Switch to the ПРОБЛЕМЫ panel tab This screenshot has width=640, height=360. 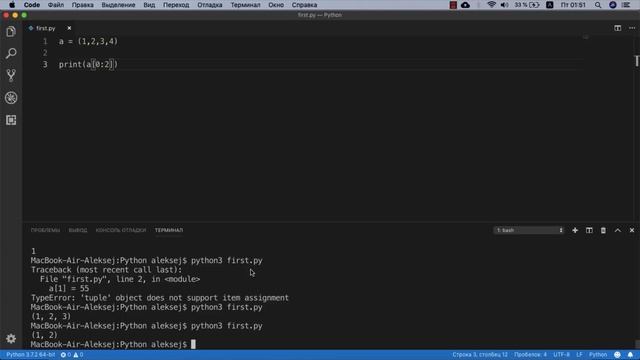tap(45, 230)
